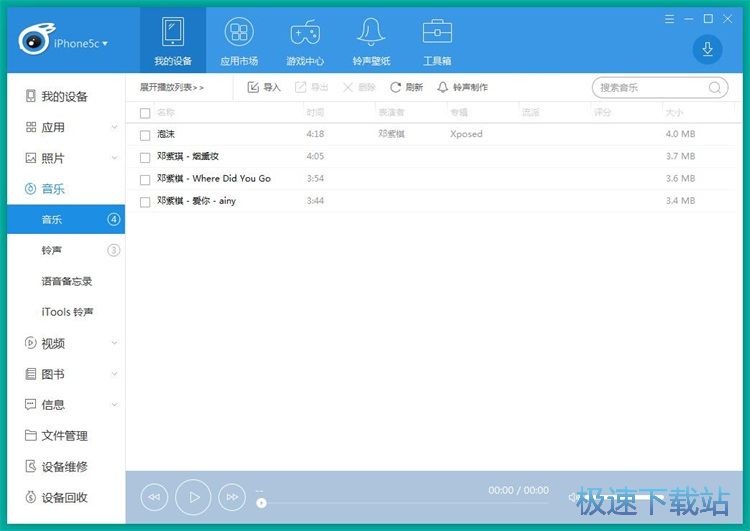Viewport: 750px width, 531px height.
Task: Click the 音乐 category with disc icon
Action: pyautogui.click(x=44, y=188)
